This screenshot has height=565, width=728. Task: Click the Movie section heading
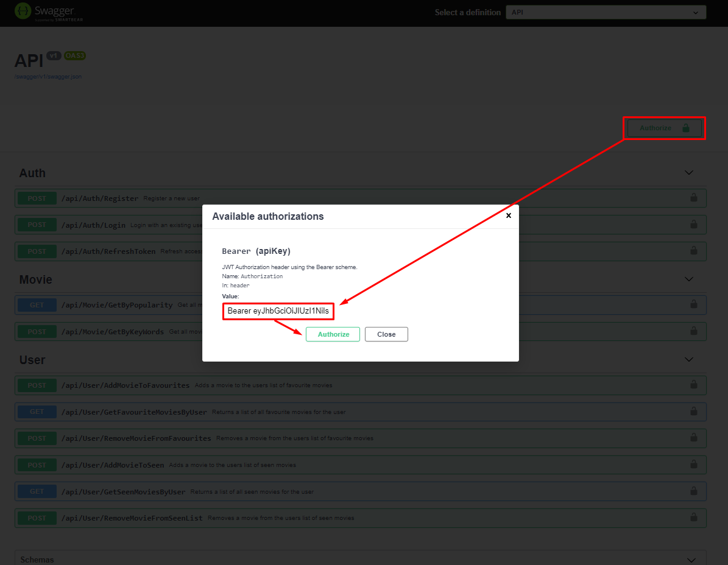[x=36, y=279]
